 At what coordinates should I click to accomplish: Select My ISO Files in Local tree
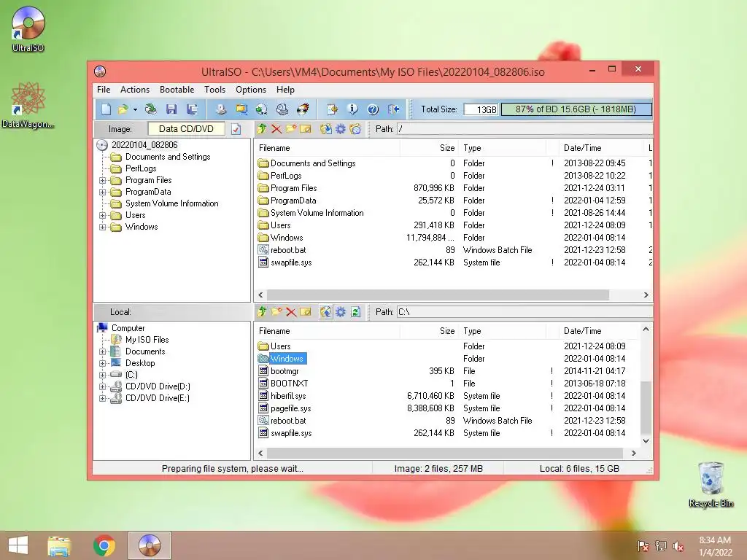(x=147, y=340)
